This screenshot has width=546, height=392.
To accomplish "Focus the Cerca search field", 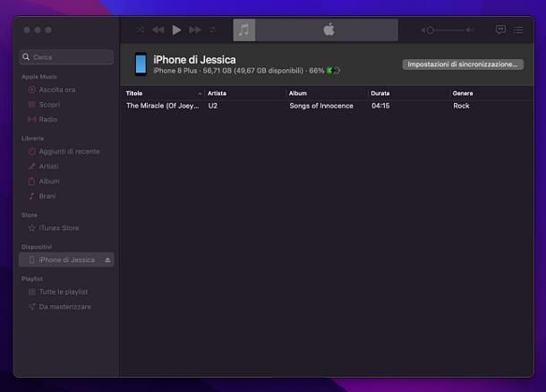I will coord(66,57).
